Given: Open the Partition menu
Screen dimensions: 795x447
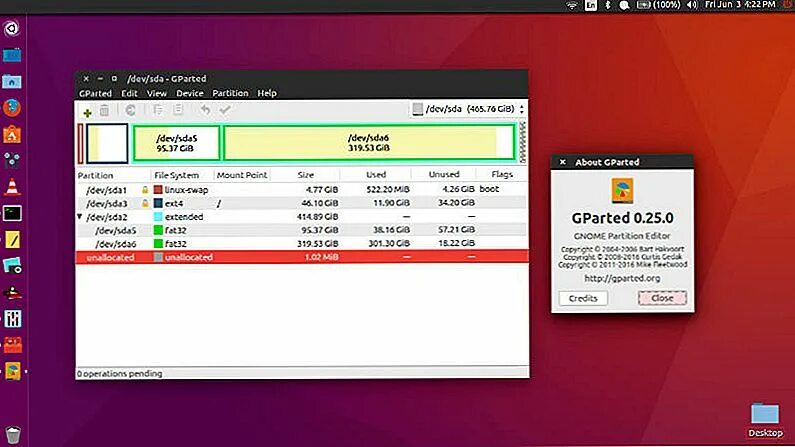Looking at the screenshot, I should [230, 93].
